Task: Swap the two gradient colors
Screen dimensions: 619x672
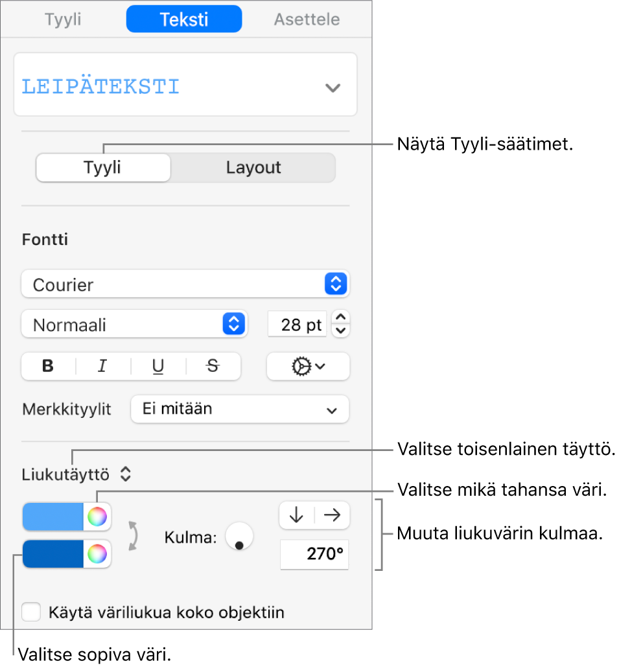Action: 134,536
